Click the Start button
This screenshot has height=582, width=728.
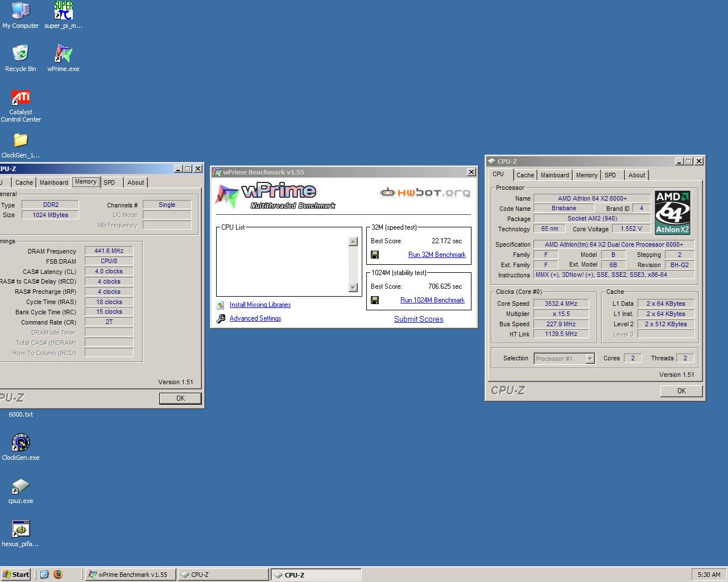point(16,575)
